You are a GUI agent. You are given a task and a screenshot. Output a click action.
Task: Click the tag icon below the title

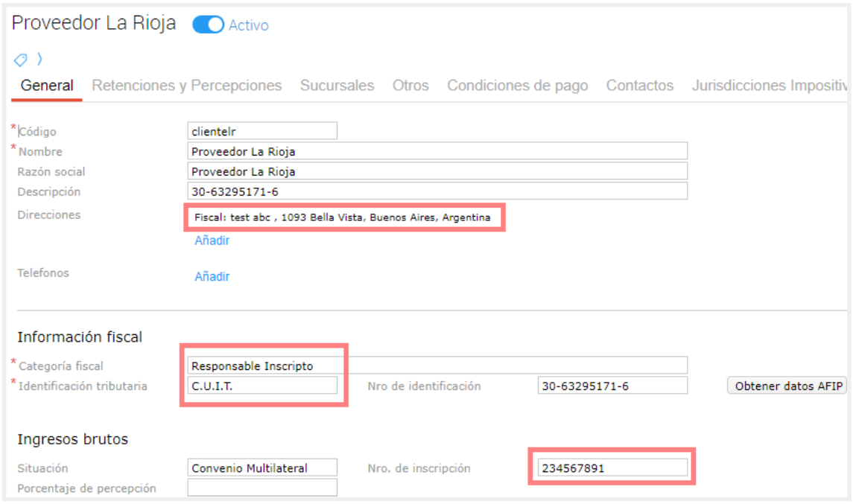pyautogui.click(x=20, y=60)
